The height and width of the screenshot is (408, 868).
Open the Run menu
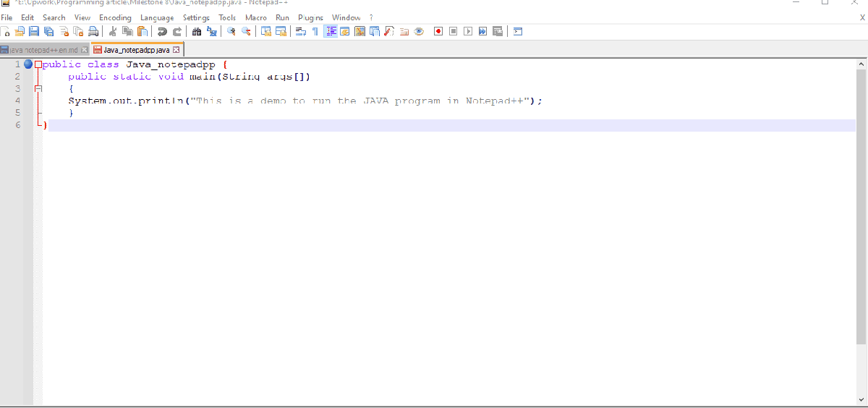[x=282, y=17]
